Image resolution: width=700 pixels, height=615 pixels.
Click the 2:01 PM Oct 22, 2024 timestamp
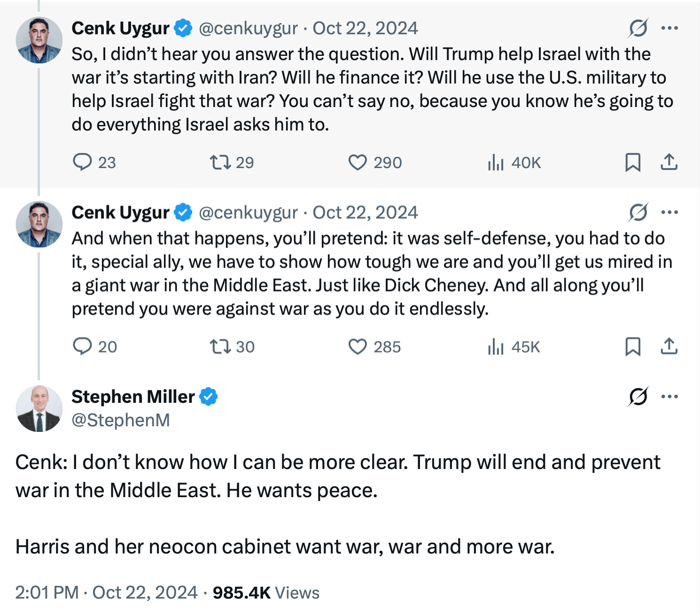106,592
